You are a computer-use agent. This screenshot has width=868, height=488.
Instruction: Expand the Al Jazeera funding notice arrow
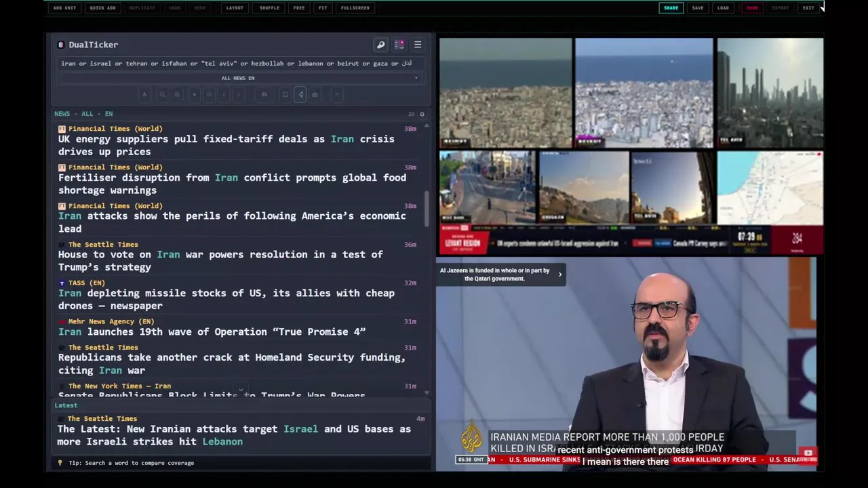pyautogui.click(x=560, y=274)
